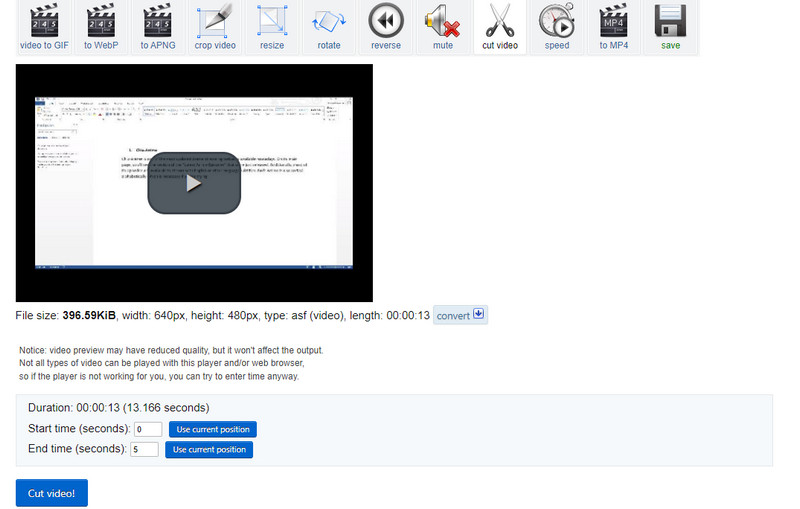Open the to APNG converter
This screenshot has width=800, height=509.
click(156, 27)
